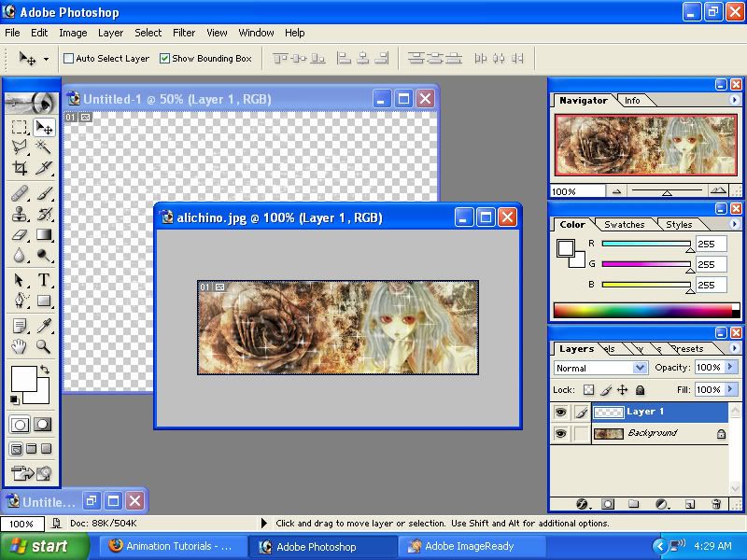This screenshot has width=747, height=560.
Task: Add a layer style icon
Action: (582, 504)
